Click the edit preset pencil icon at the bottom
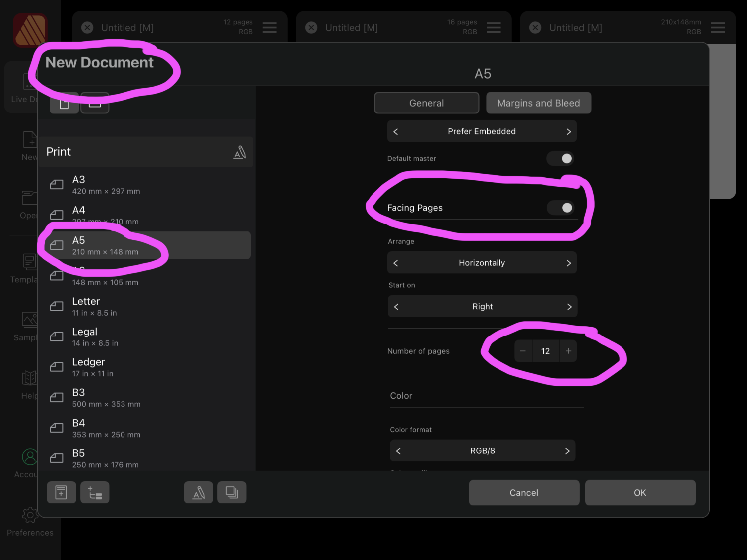 pos(198,492)
